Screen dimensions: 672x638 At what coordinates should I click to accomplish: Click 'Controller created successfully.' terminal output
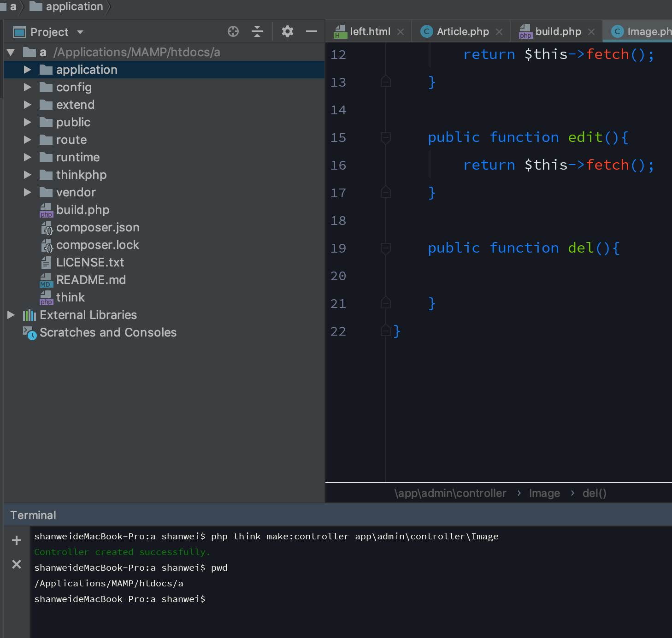click(122, 552)
